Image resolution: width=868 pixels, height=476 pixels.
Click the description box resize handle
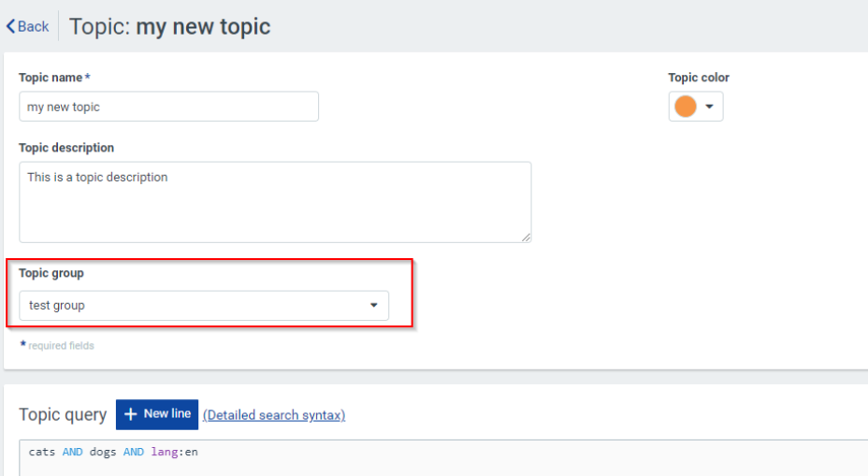(526, 238)
